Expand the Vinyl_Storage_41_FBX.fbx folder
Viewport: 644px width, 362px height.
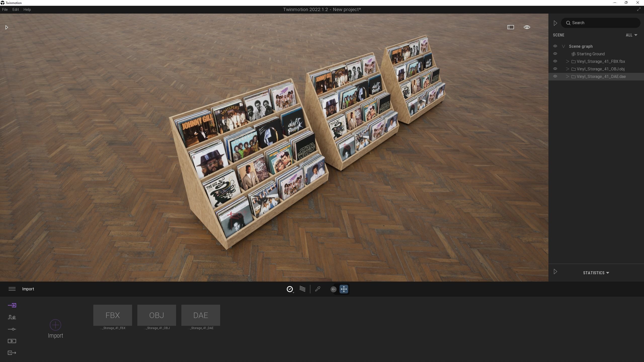point(568,62)
